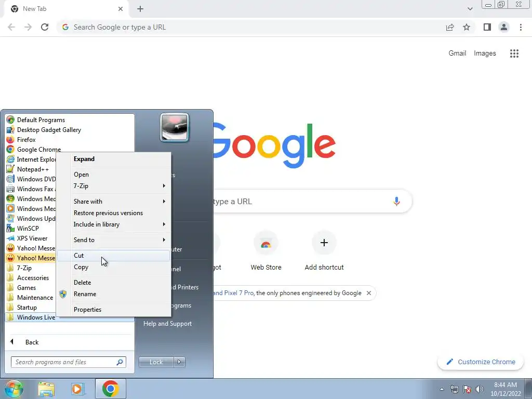Choose Delete in the context menu

(114, 282)
